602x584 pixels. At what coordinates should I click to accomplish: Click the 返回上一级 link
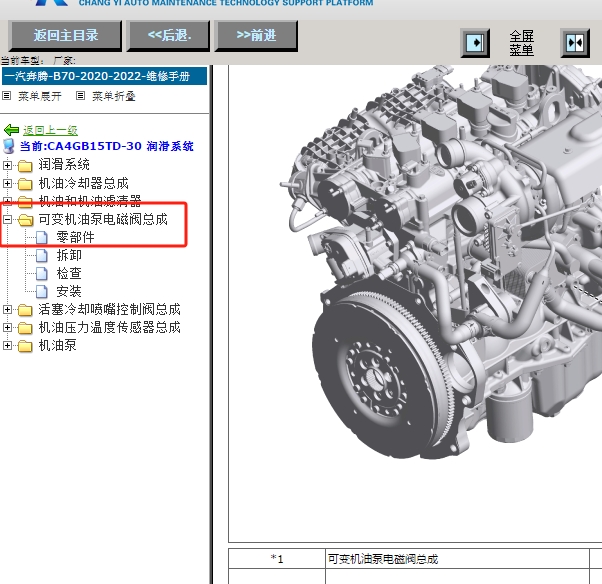(50, 130)
